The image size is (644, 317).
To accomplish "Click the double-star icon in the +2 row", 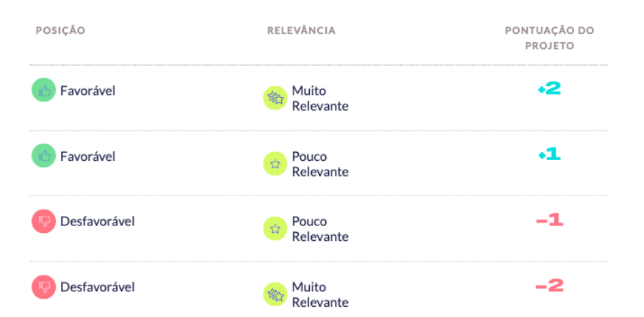I will (x=275, y=98).
